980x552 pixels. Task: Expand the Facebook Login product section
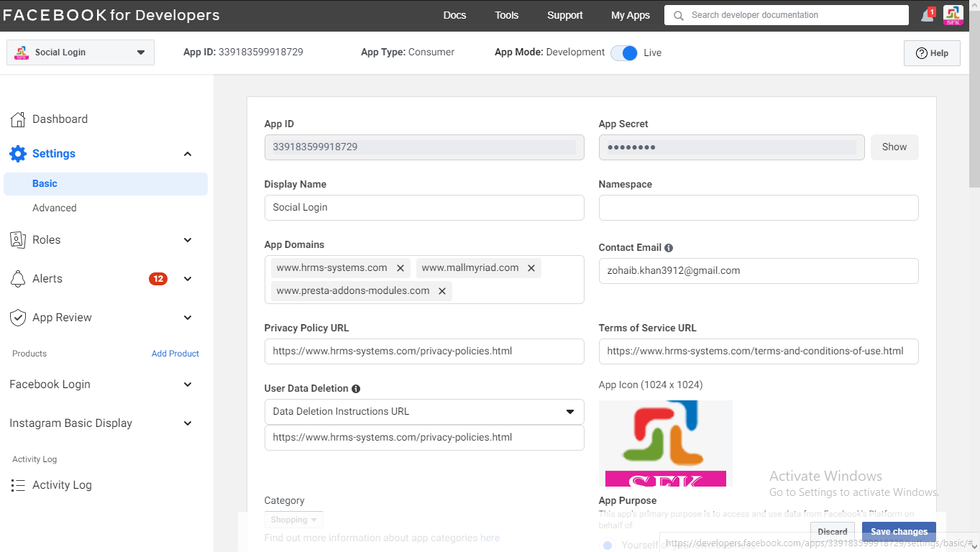point(101,385)
